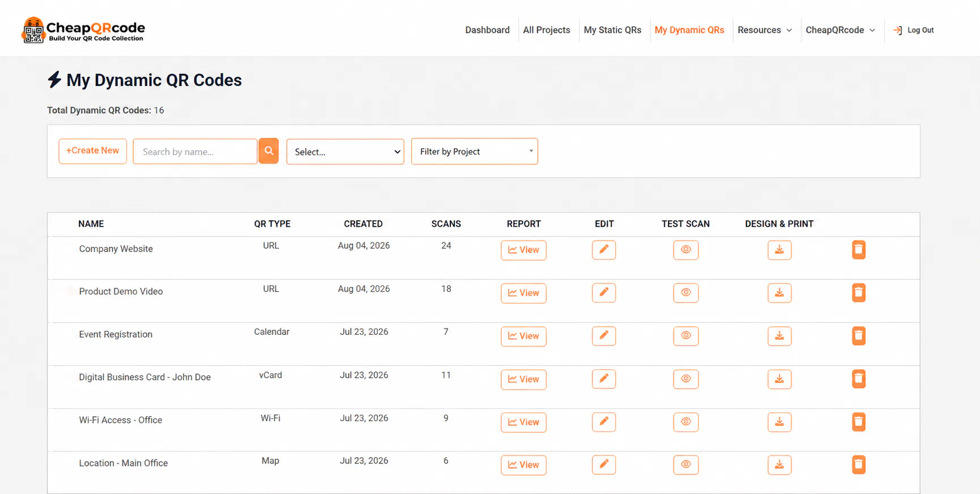Test scan Product Demo Video via eye icon
The height and width of the screenshot is (494, 980).
point(686,293)
